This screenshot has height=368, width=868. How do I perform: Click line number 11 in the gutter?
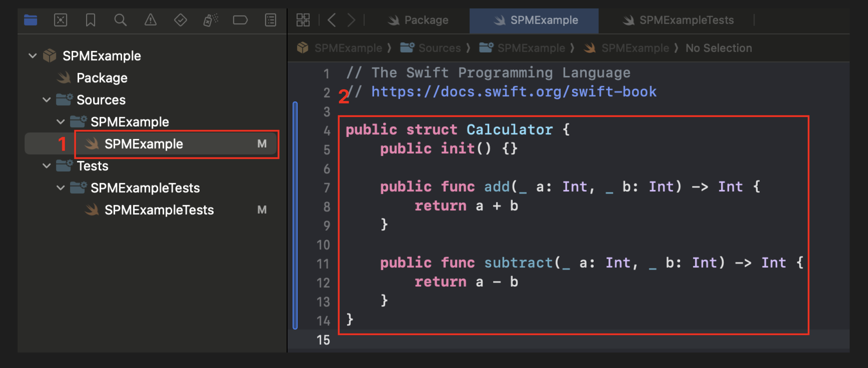tap(323, 263)
